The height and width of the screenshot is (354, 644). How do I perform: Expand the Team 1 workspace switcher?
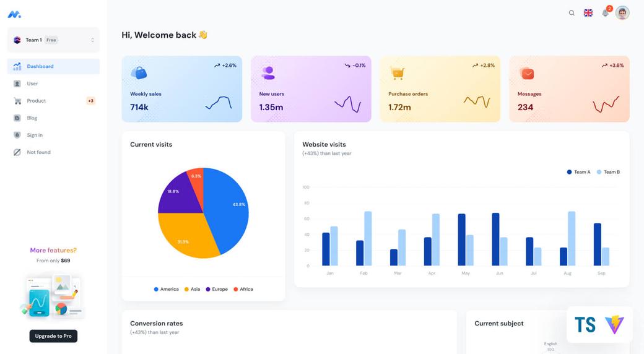[x=53, y=40]
